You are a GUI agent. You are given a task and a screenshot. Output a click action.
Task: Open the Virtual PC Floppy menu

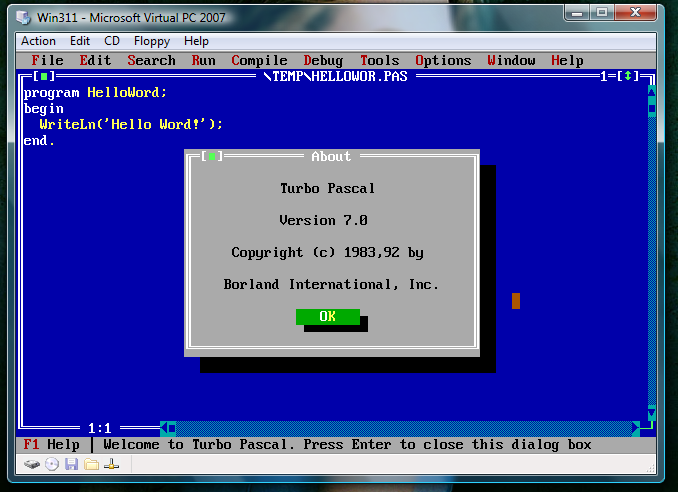tap(152, 41)
